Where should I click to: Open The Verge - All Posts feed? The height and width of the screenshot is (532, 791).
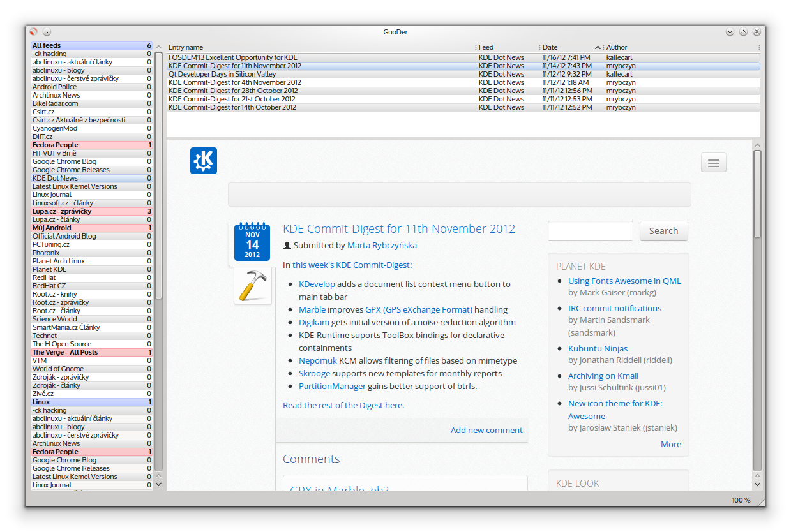point(92,352)
